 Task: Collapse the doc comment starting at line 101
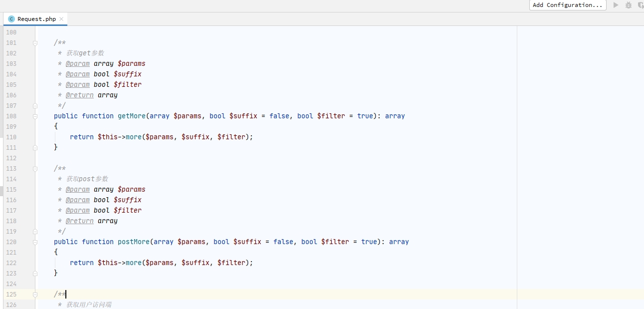(35, 43)
